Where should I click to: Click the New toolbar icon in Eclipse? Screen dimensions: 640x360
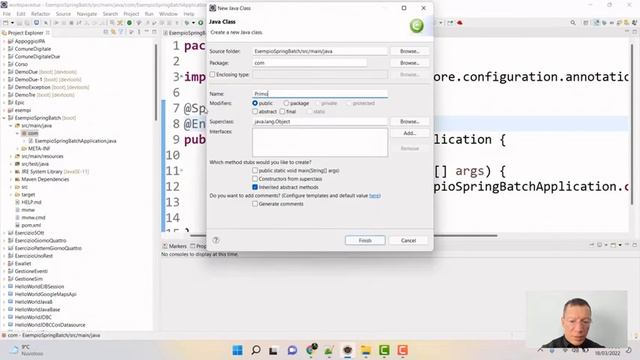6,23
